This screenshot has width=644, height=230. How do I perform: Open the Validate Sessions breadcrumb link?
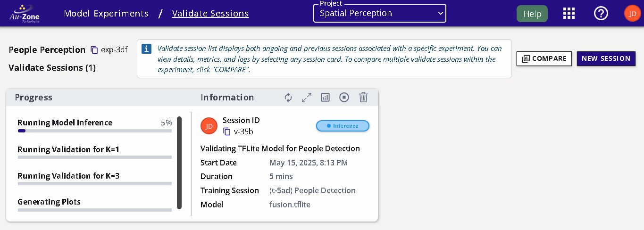coord(210,14)
